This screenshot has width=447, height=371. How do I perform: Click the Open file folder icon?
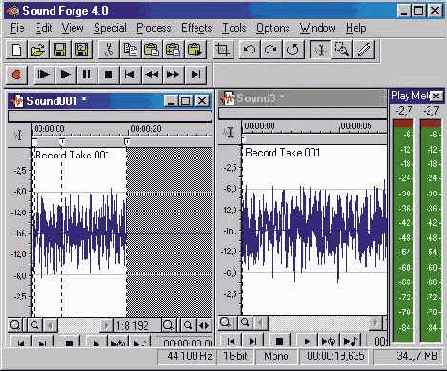38,50
